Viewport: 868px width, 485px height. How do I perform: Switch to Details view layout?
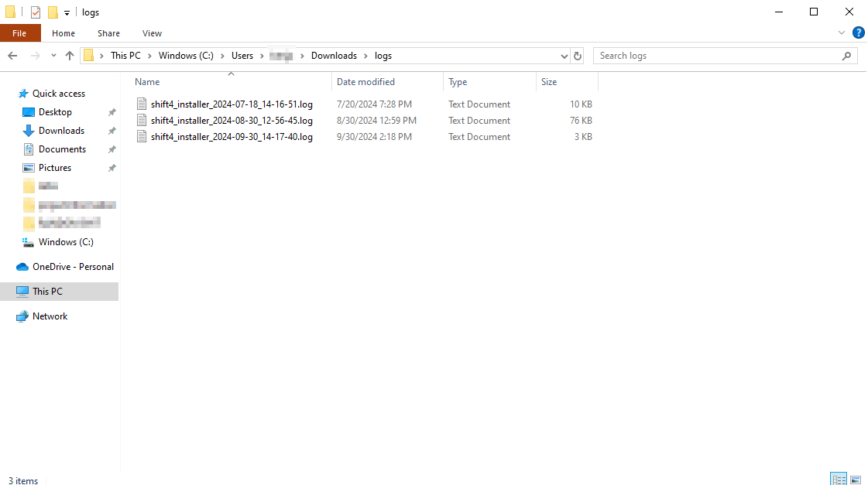click(839, 479)
